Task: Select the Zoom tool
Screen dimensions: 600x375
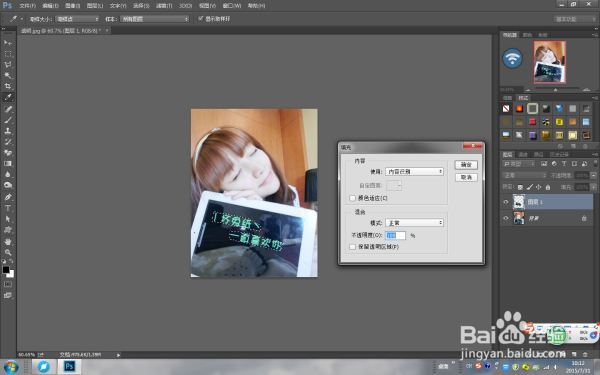Action: pyautogui.click(x=8, y=253)
